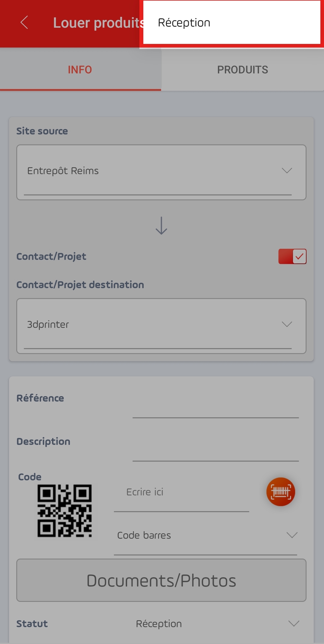324x644 pixels.
Task: Select the INFO tab
Action: [x=80, y=69]
